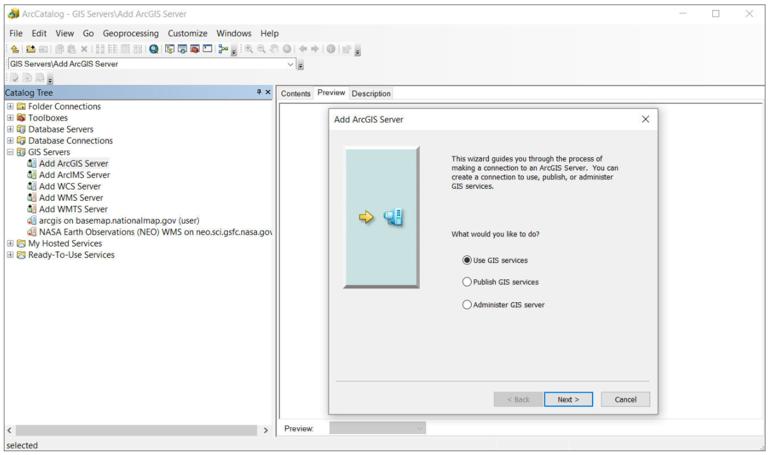768x455 pixels.
Task: Expand My Hosted Services node
Action: 10,243
